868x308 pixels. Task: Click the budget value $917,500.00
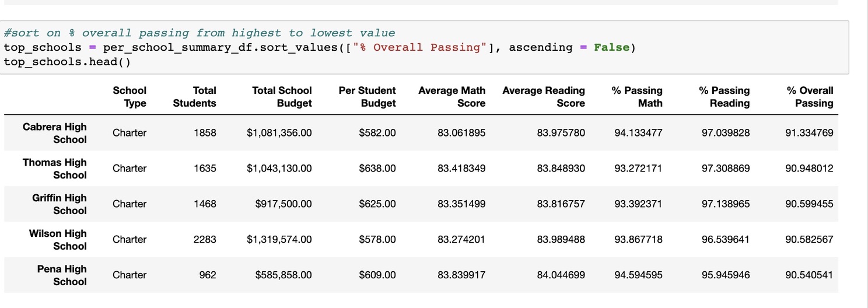coord(284,204)
